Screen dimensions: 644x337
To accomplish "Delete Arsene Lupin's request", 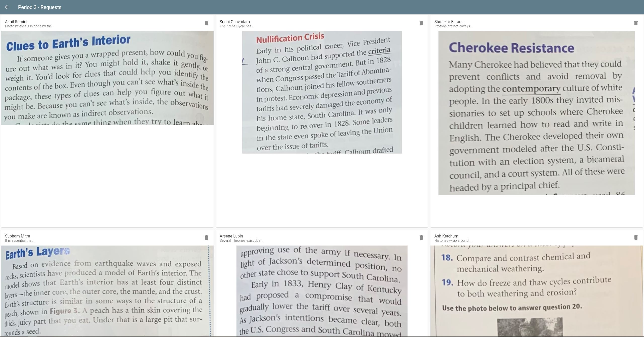I will 421,237.
